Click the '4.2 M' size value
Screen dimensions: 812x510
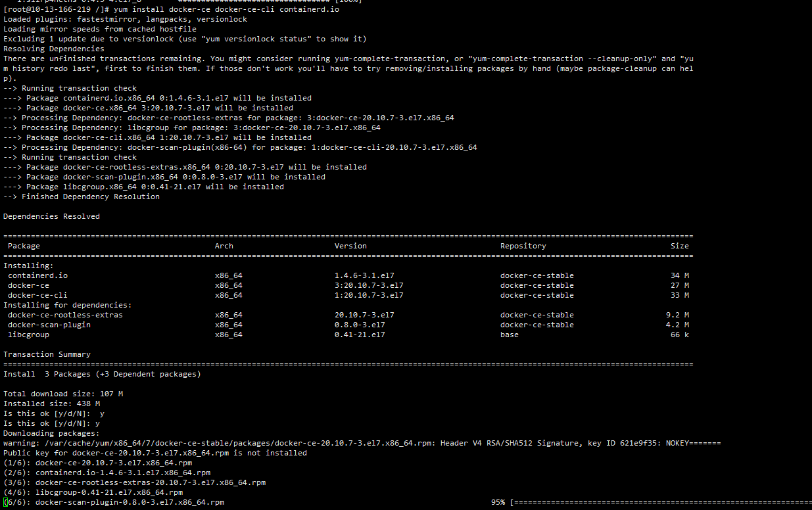tap(677, 325)
